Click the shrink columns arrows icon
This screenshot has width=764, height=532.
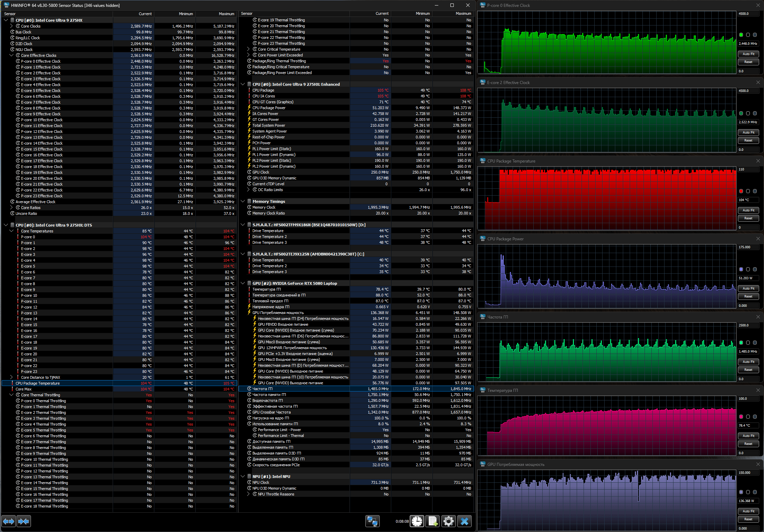23,521
